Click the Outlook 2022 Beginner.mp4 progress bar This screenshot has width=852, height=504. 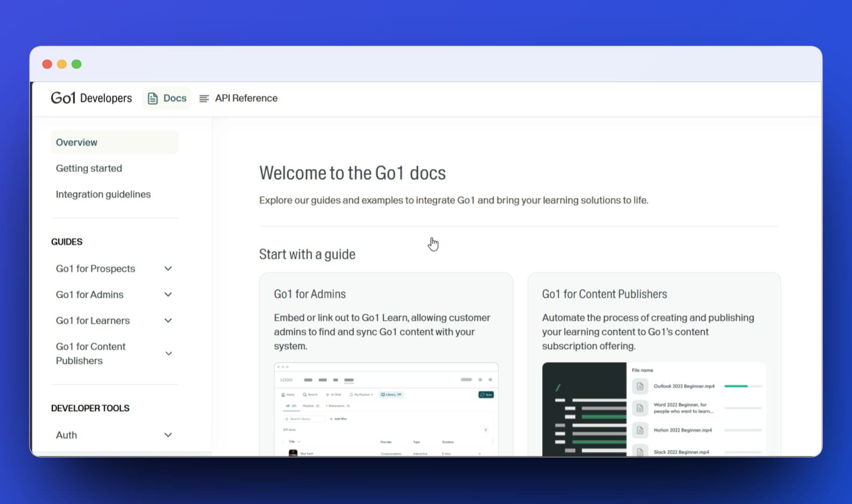[743, 386]
